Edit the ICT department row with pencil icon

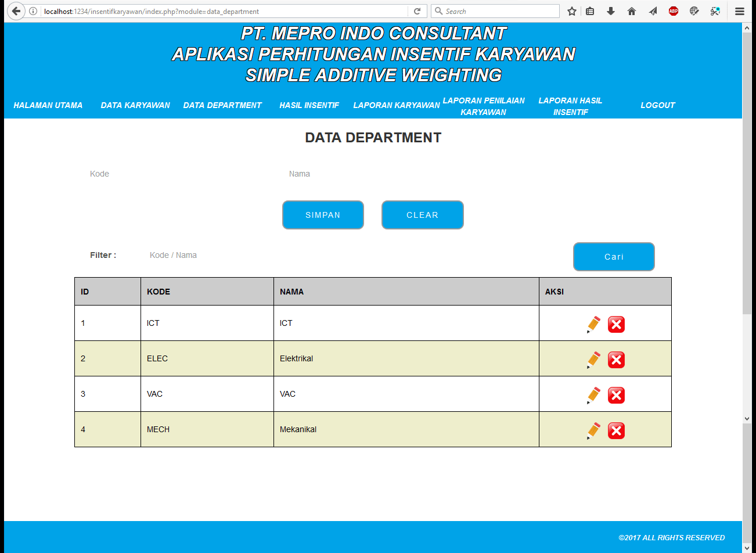pos(593,324)
